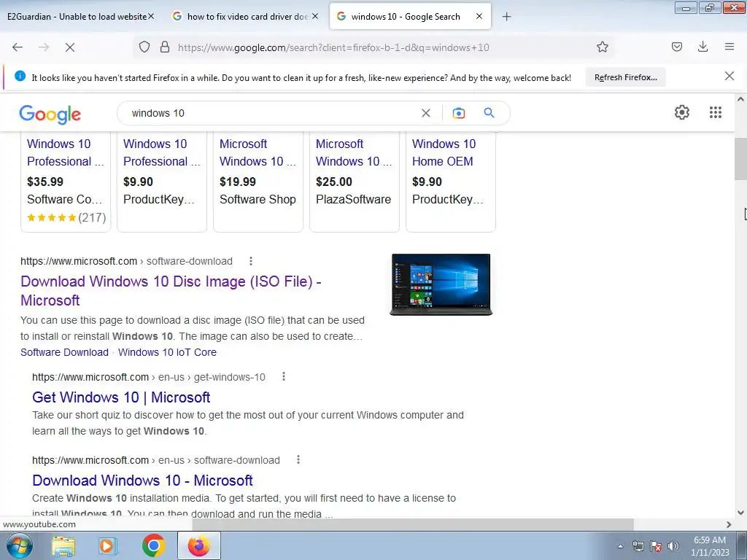Click the vertical scrollbar up arrow
Image resolution: width=747 pixels, height=560 pixels.
[x=740, y=99]
